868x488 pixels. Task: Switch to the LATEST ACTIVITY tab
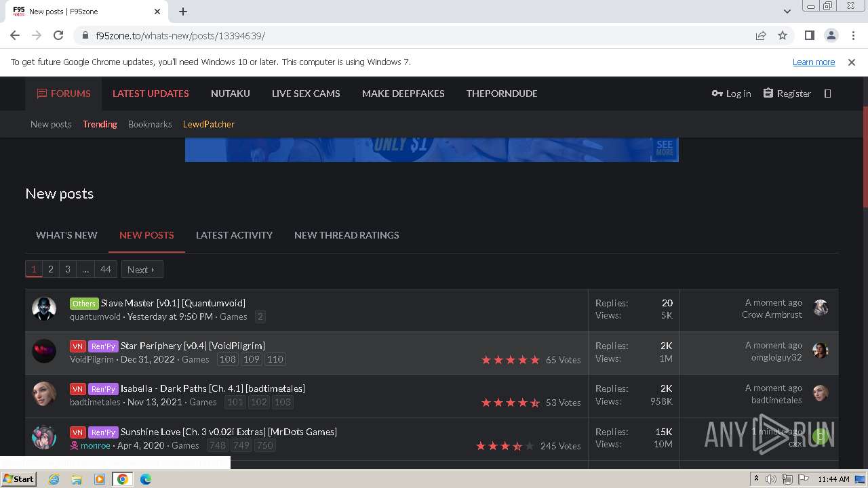(x=234, y=235)
